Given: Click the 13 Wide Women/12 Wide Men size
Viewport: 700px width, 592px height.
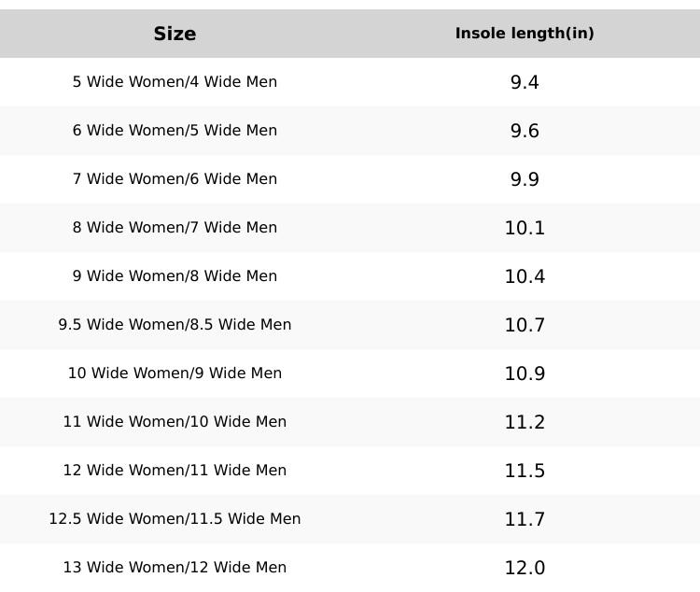Looking at the screenshot, I should (x=175, y=568).
